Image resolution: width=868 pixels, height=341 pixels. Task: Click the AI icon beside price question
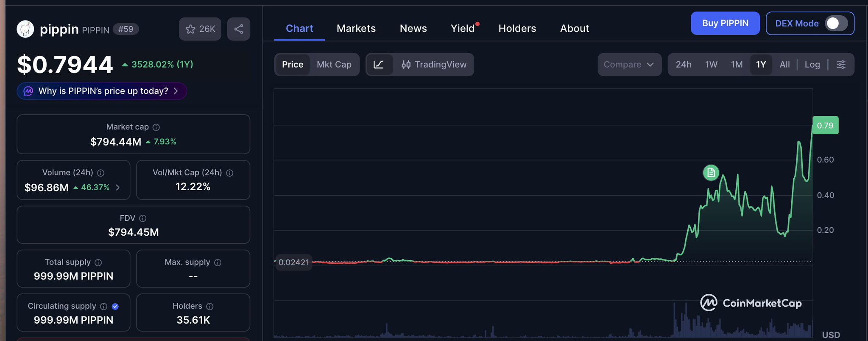pos(28,91)
